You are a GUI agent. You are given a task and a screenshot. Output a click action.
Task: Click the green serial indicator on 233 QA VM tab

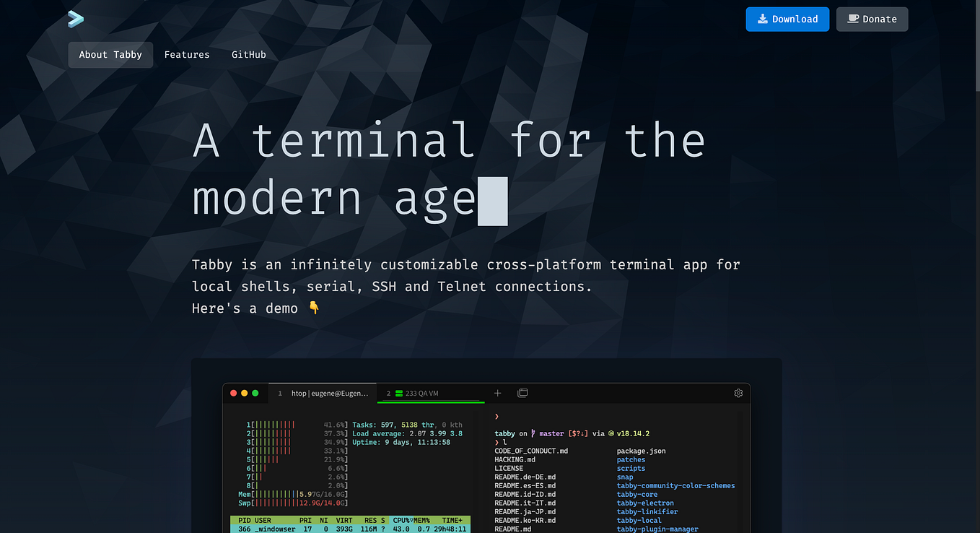pyautogui.click(x=398, y=393)
